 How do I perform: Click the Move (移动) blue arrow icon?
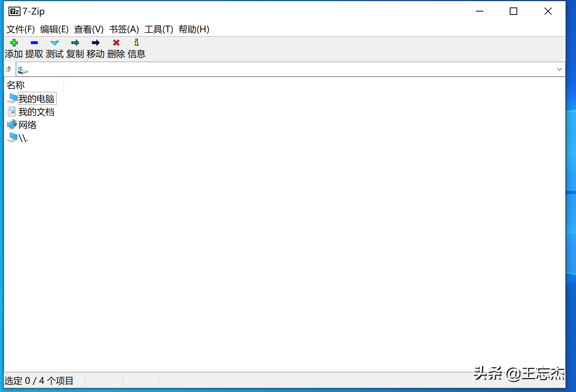(x=96, y=42)
